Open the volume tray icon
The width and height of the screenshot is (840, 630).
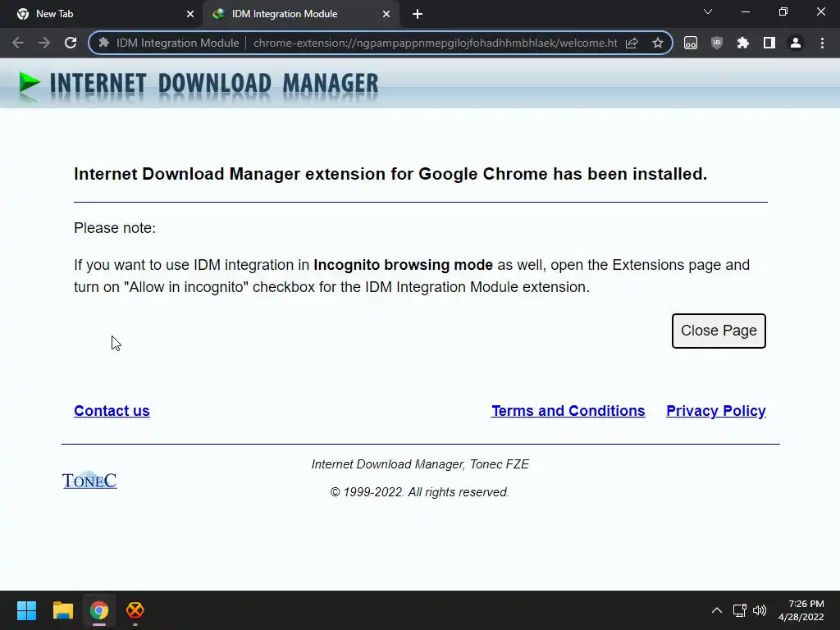tap(760, 610)
